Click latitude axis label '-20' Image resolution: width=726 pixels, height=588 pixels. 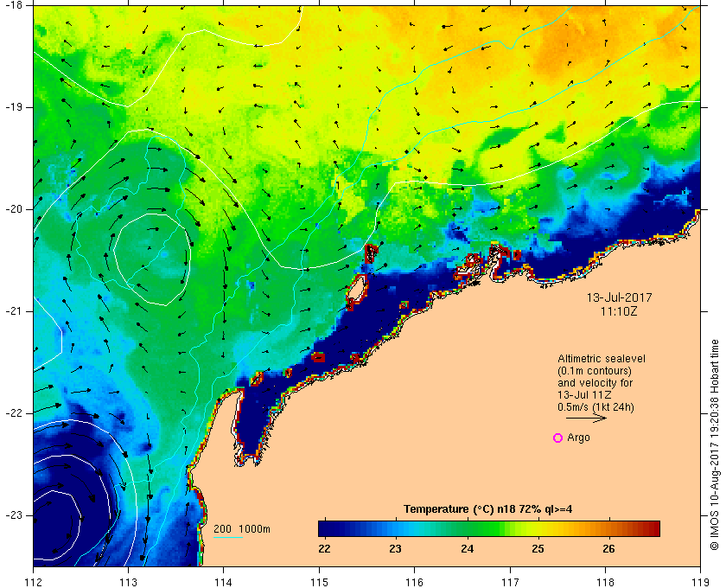tap(14, 209)
